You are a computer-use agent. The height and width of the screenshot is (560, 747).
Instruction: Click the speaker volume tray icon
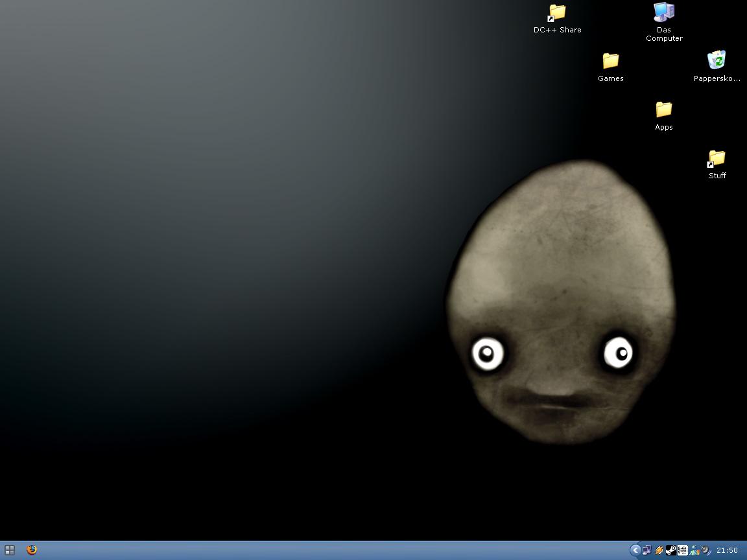[x=706, y=550]
